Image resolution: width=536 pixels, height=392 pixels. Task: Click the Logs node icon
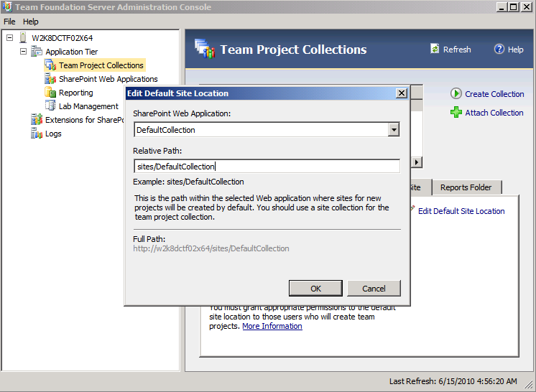pyautogui.click(x=37, y=134)
